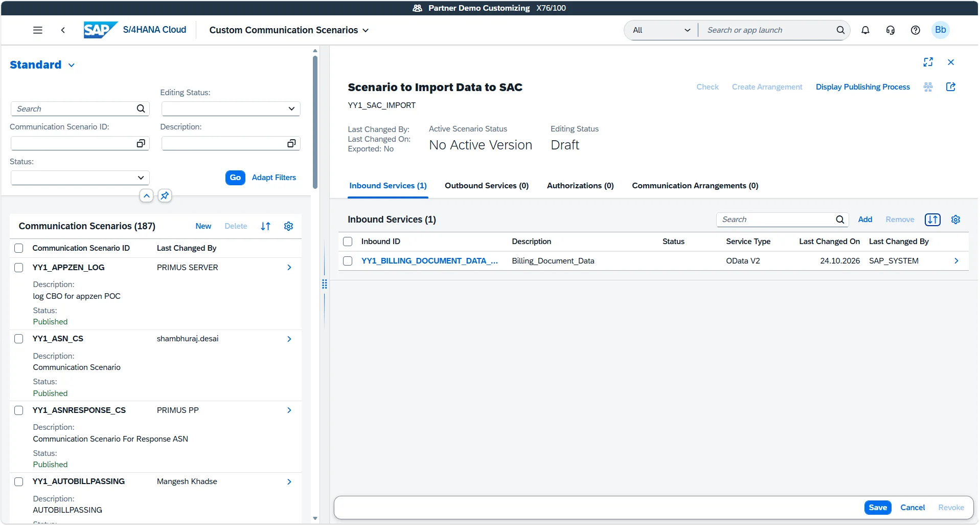
Task: Open value help for Communication Scenario ID
Action: [x=141, y=143]
